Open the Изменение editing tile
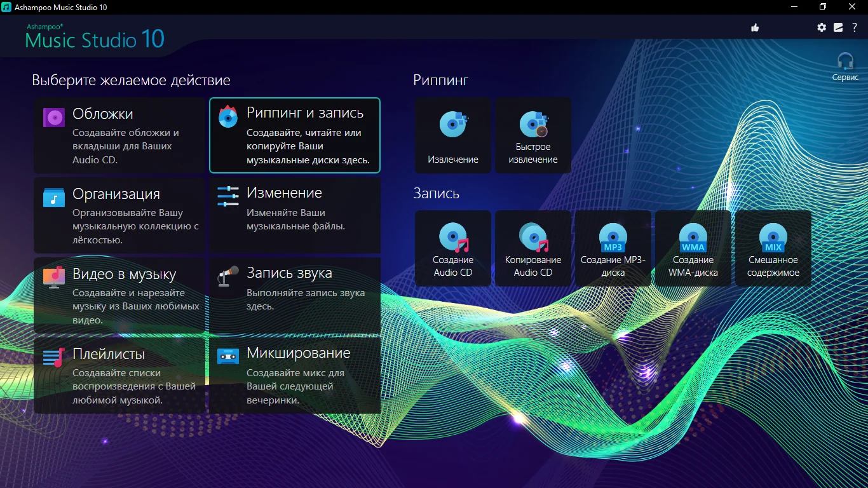 coord(295,215)
